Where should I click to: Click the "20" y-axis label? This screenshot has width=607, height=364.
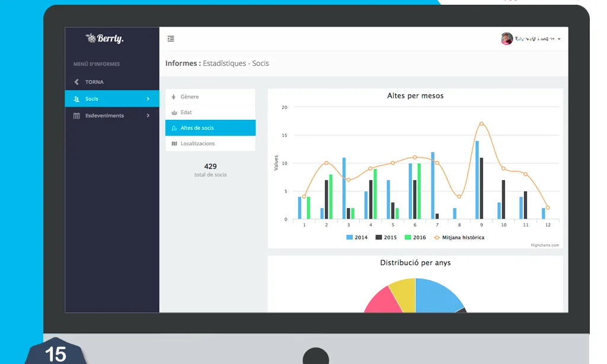coord(285,107)
